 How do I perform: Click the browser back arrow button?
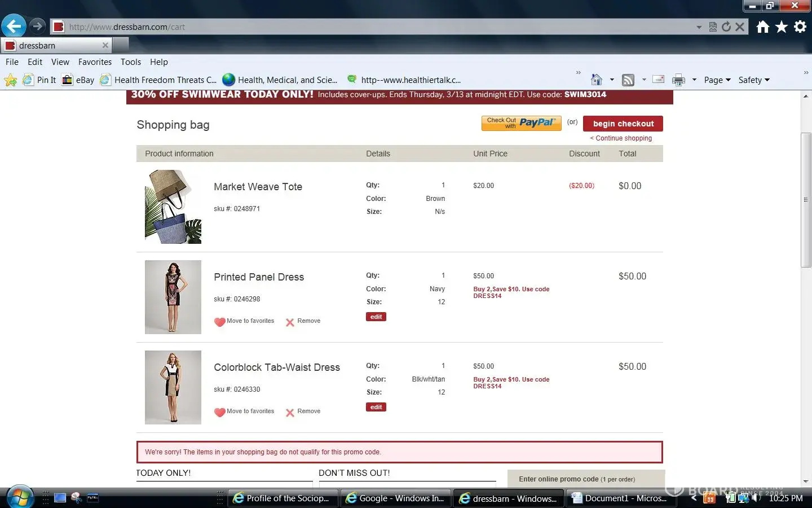pyautogui.click(x=14, y=26)
